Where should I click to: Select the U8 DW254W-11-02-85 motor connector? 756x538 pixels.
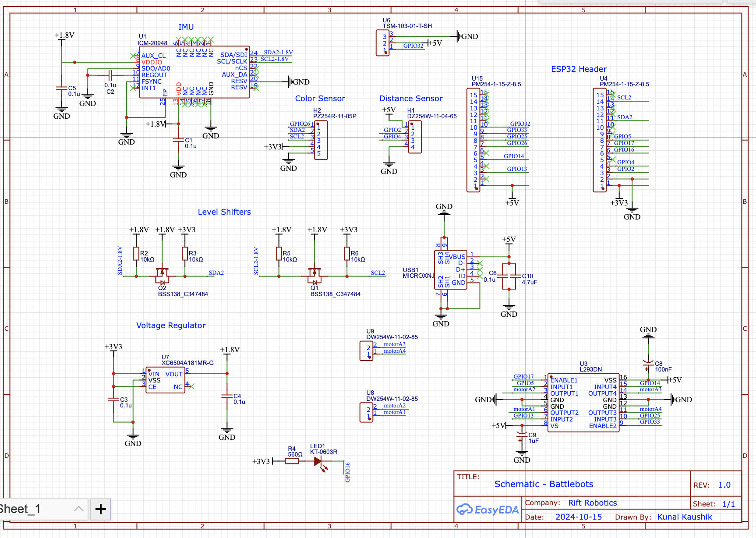pos(367,413)
